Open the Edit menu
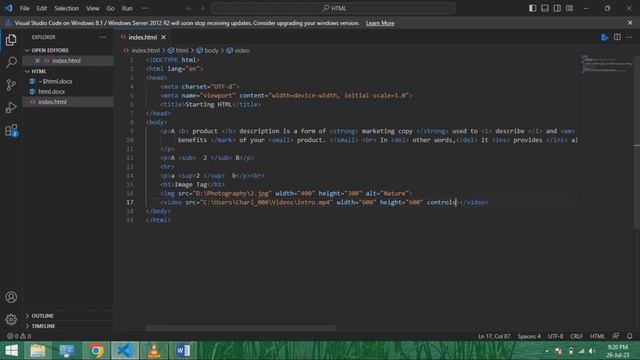640x360 pixels. [42, 8]
